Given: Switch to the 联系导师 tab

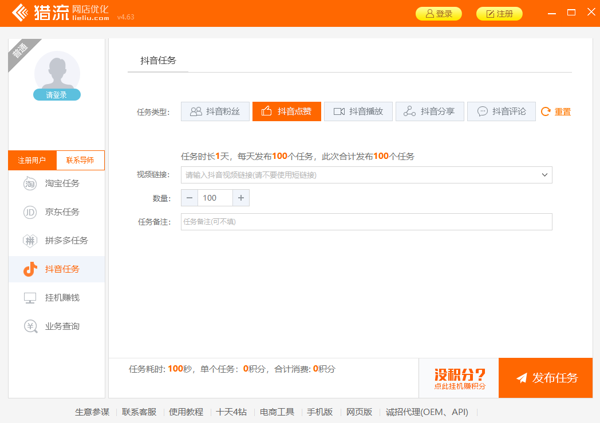Looking at the screenshot, I should tap(80, 160).
